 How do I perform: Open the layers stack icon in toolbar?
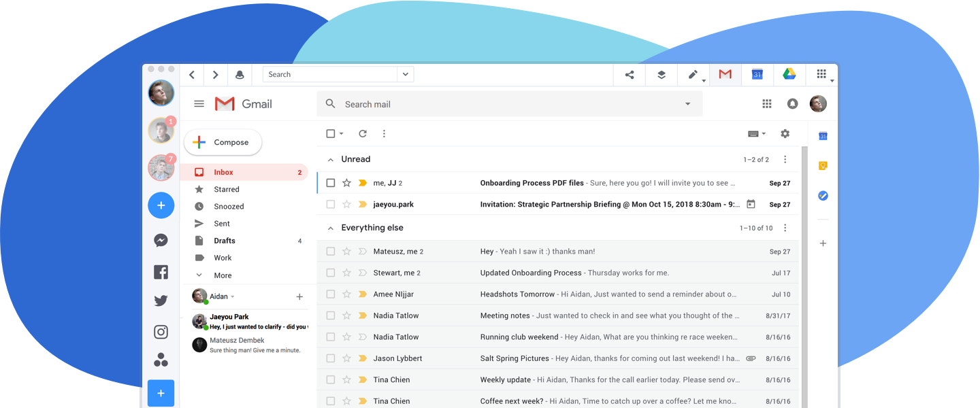(661, 75)
